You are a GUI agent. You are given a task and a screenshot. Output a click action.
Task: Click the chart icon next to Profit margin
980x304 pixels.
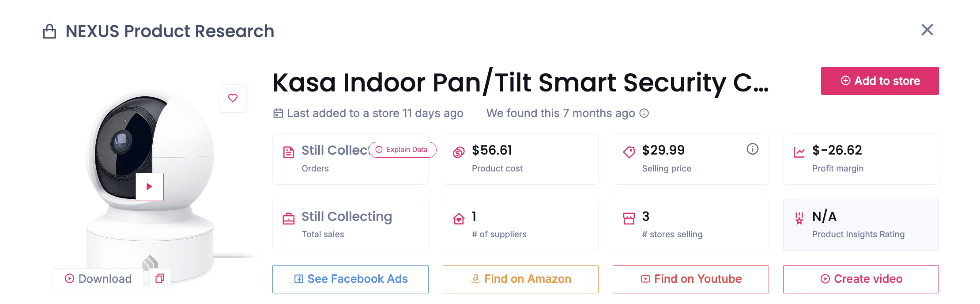tap(798, 152)
